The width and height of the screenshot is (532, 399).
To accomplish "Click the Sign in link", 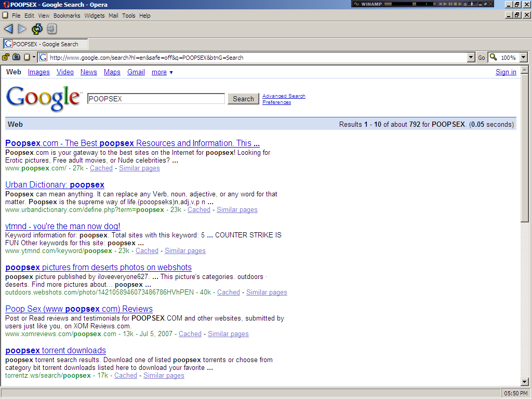I will coord(506,72).
